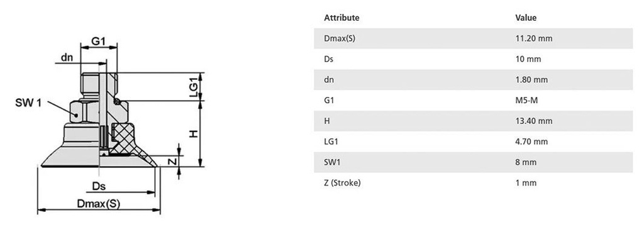Click the G1 dimension label in drawing

99,41
